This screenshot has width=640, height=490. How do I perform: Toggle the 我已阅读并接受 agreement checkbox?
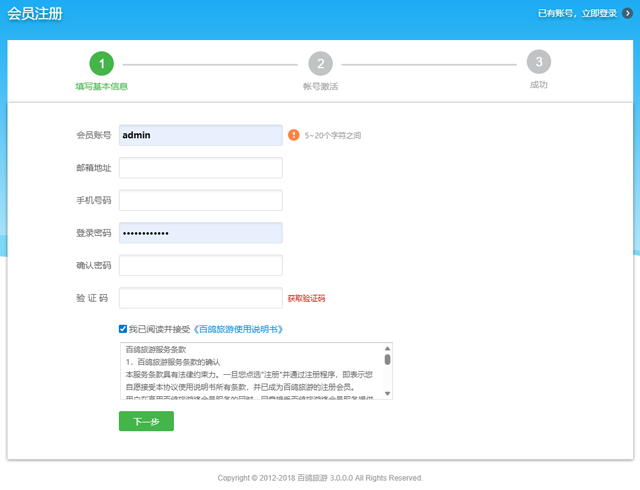pos(123,328)
